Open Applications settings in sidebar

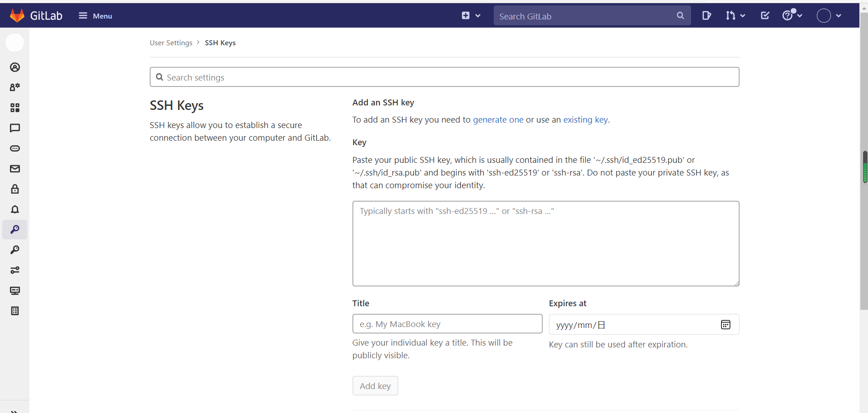(x=15, y=108)
